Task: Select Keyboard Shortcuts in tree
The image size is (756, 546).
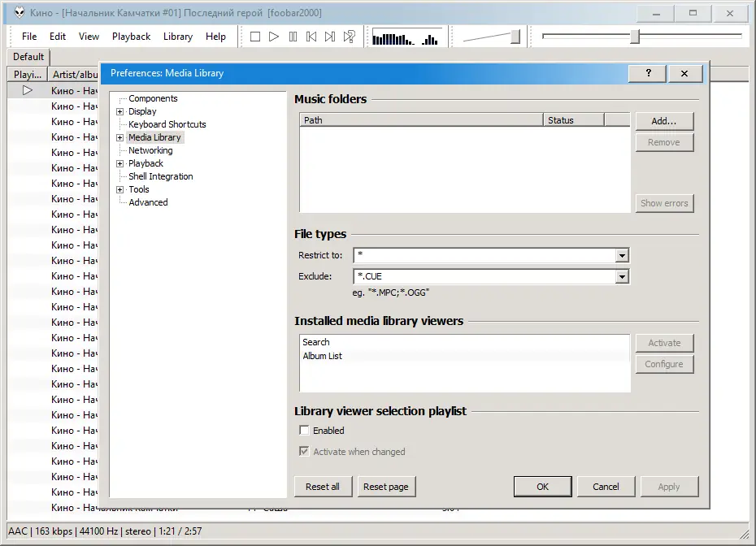Action: [x=167, y=124]
